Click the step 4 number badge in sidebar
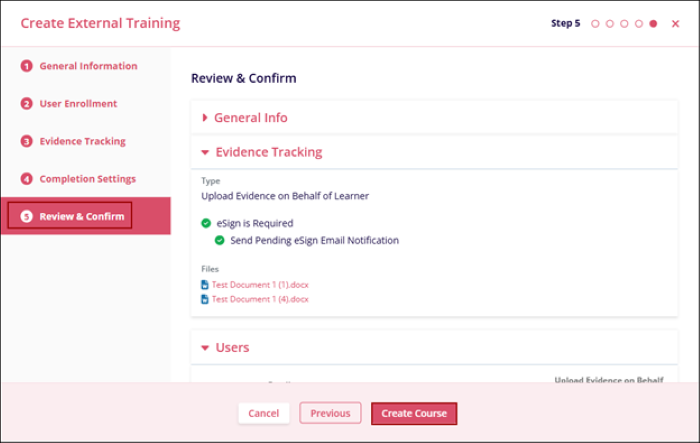Viewport: 700px width, 443px height. [27, 179]
